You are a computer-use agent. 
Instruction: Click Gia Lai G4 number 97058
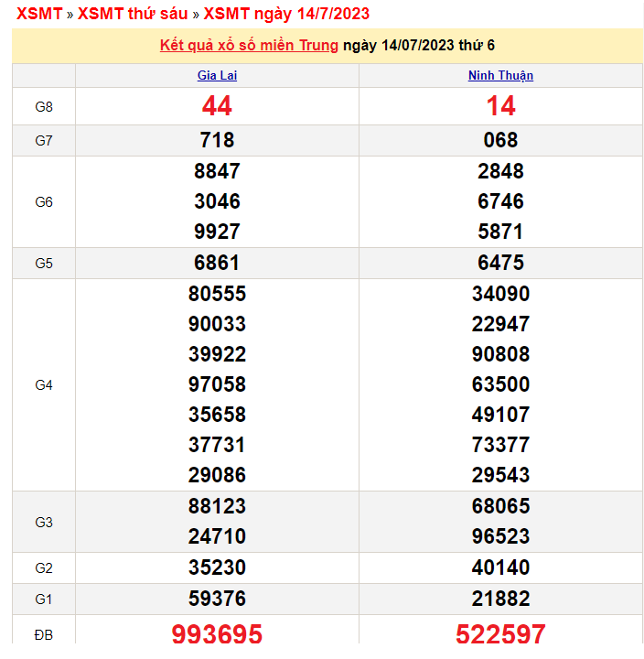(217, 384)
